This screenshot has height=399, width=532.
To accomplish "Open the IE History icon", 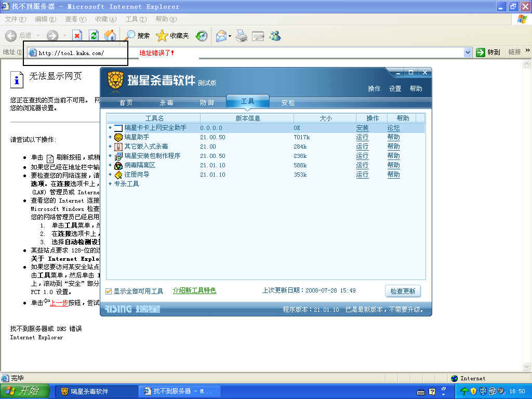I will (202, 35).
